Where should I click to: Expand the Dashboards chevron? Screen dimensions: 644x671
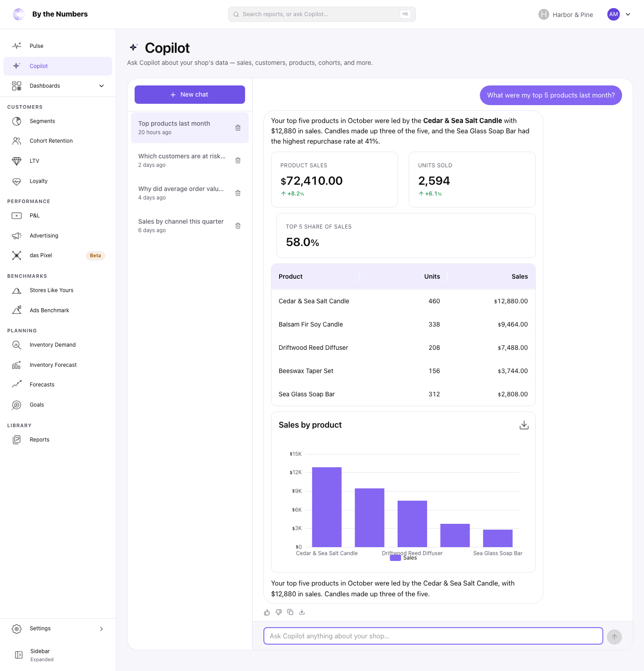(x=102, y=86)
